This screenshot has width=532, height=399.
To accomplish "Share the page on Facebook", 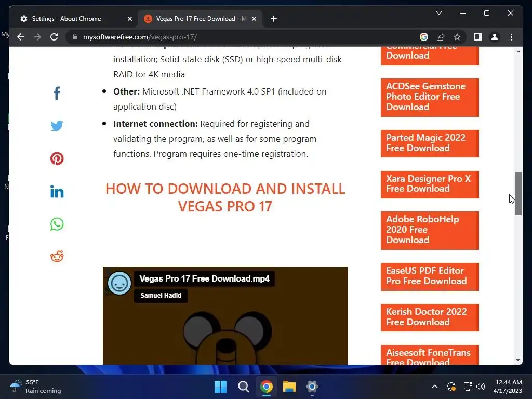I will coord(57,93).
